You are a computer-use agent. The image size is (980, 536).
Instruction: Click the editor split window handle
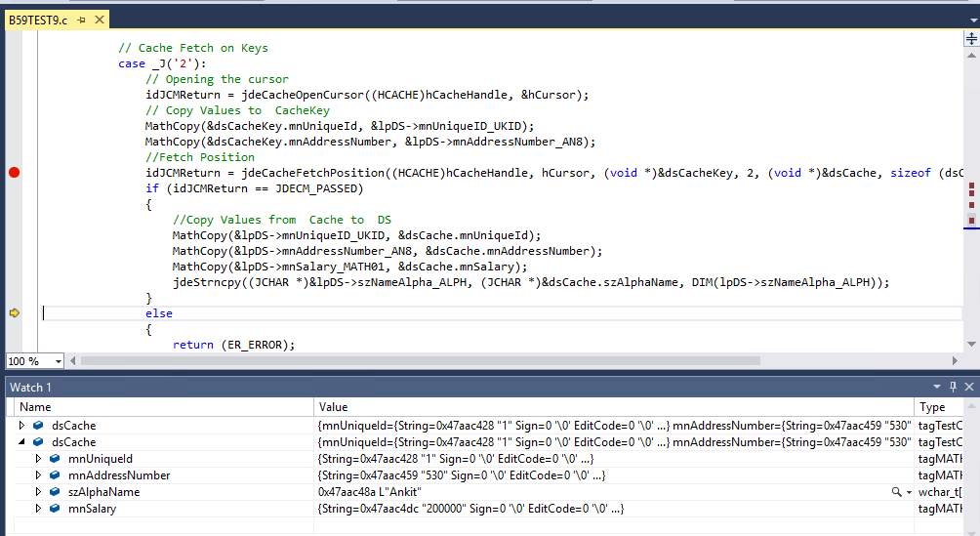click(x=971, y=39)
